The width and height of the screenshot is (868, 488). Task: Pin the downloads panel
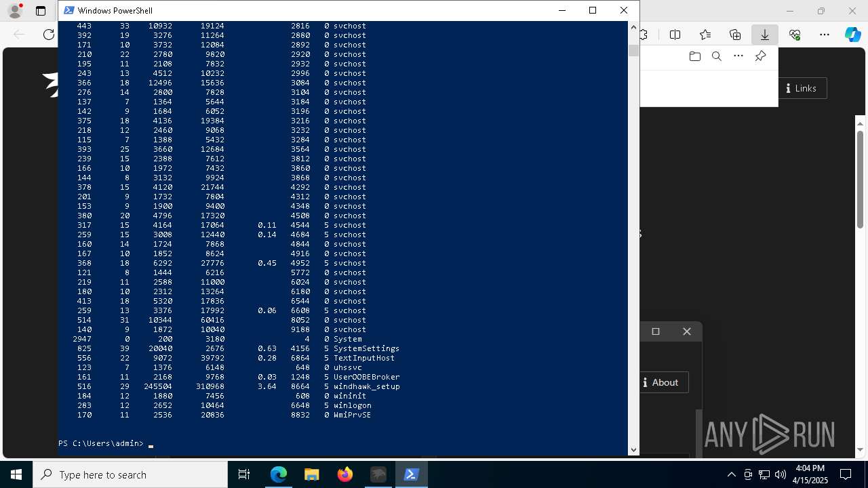coord(760,56)
